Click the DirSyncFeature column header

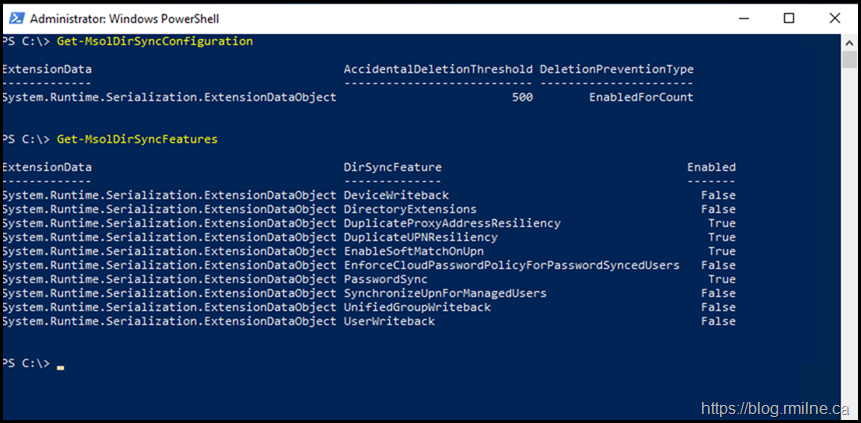tap(392, 167)
